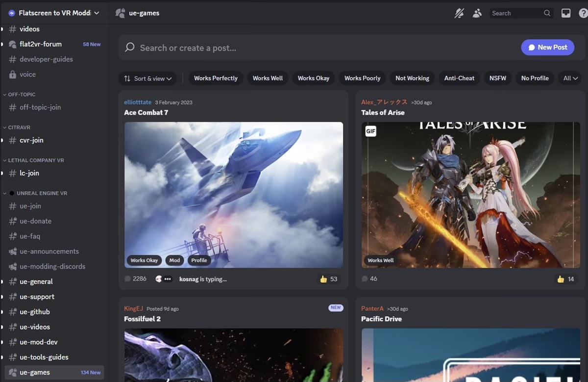Click the search magnifier icon in the header

547,13
